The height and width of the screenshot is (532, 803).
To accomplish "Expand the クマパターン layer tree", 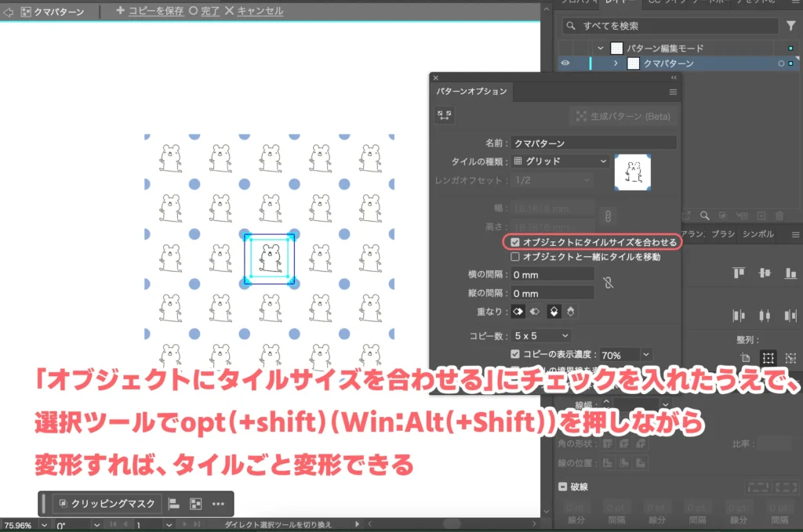I will 616,63.
